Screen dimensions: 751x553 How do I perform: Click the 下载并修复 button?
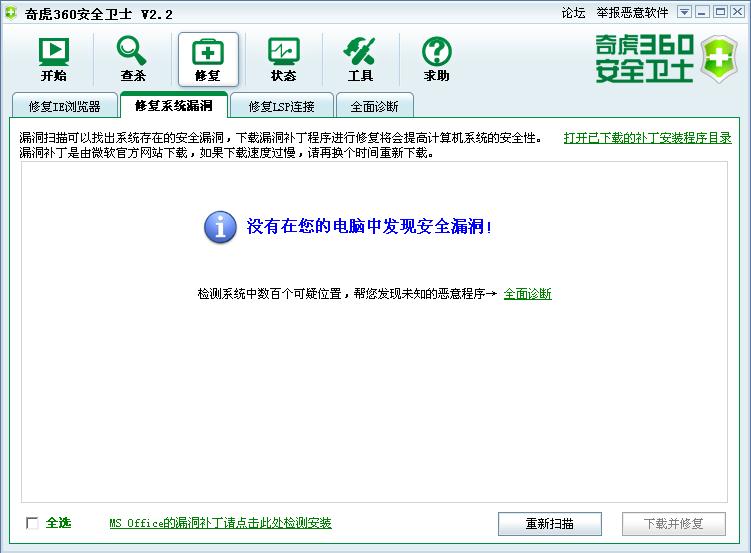(x=673, y=524)
